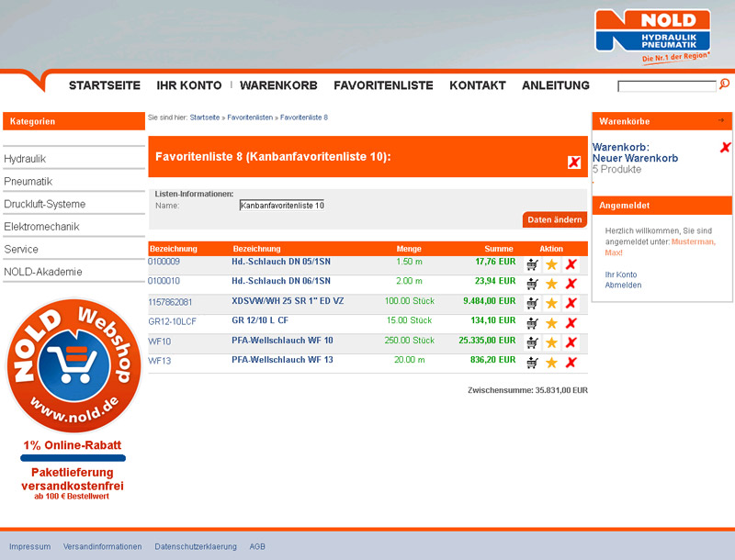Open product PFA-Wellschlauch WF 10
Image resolution: width=735 pixels, height=560 pixels.
pyautogui.click(x=282, y=340)
